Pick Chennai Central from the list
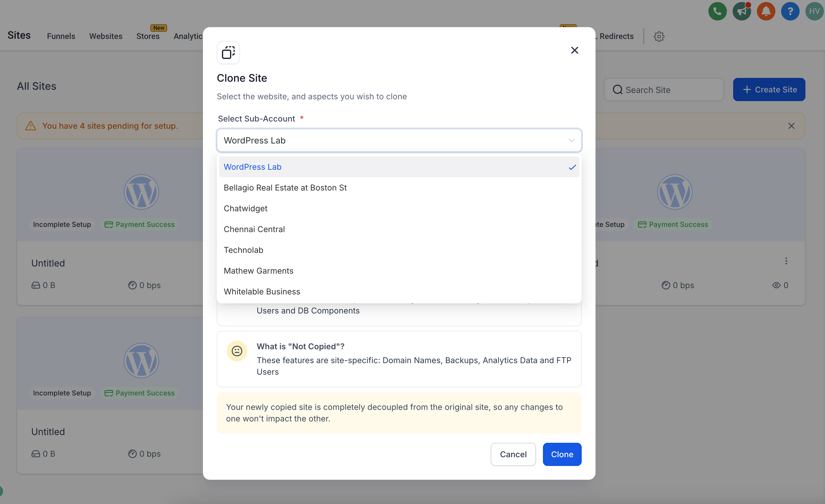Screen dimensions: 825x504 click(x=399, y=229)
